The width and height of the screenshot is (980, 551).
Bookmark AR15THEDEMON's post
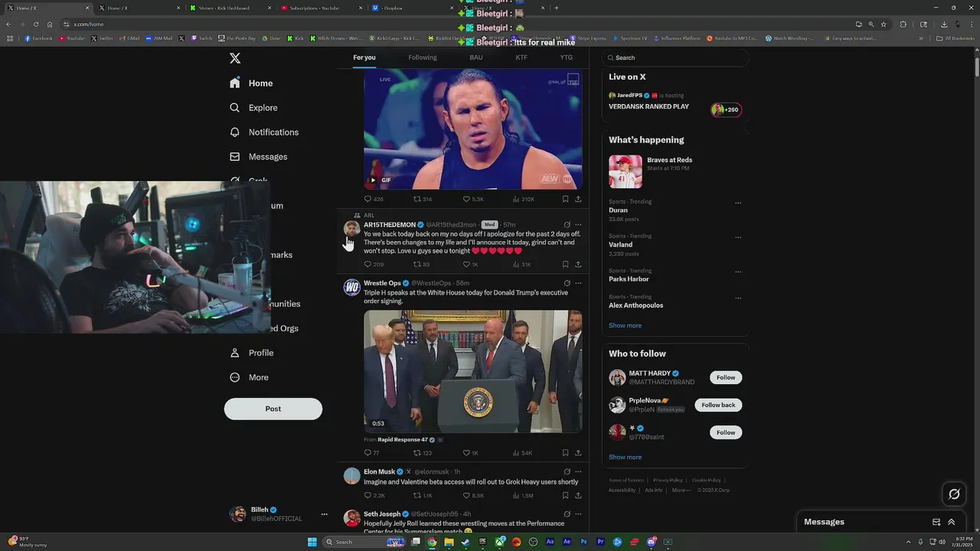566,264
